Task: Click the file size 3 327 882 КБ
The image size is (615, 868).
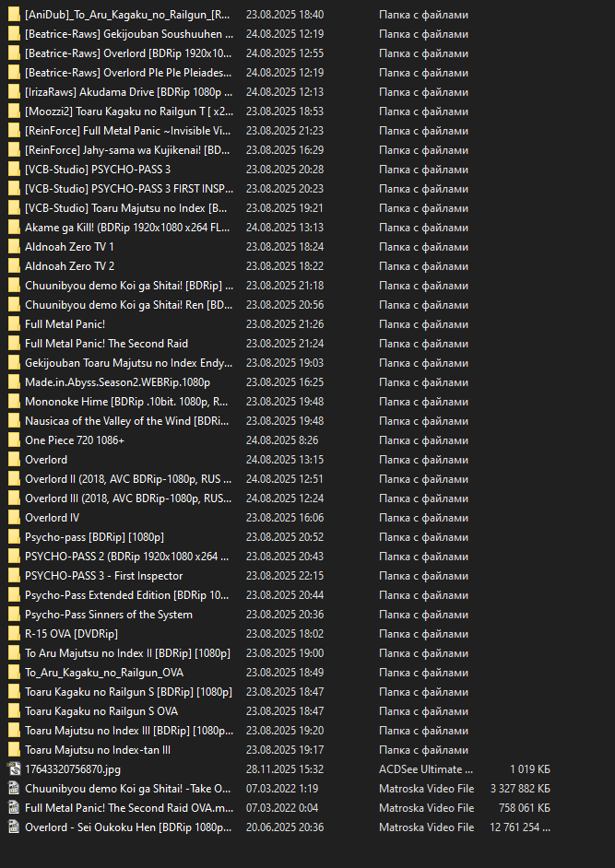Action: tap(520, 788)
